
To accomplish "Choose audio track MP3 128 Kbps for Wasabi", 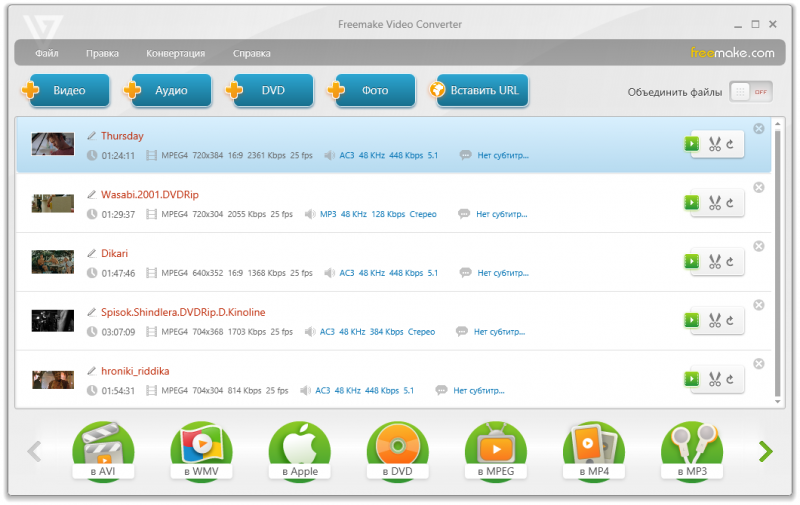I will (x=378, y=214).
